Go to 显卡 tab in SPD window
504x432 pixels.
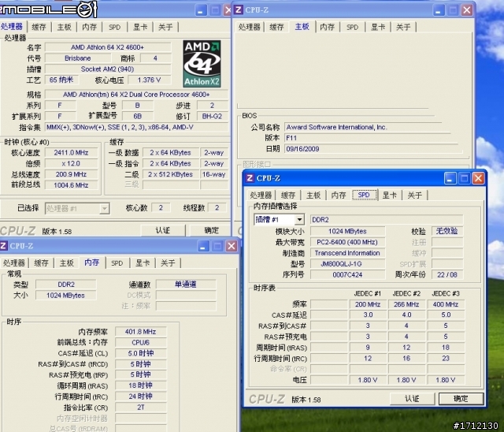point(390,195)
